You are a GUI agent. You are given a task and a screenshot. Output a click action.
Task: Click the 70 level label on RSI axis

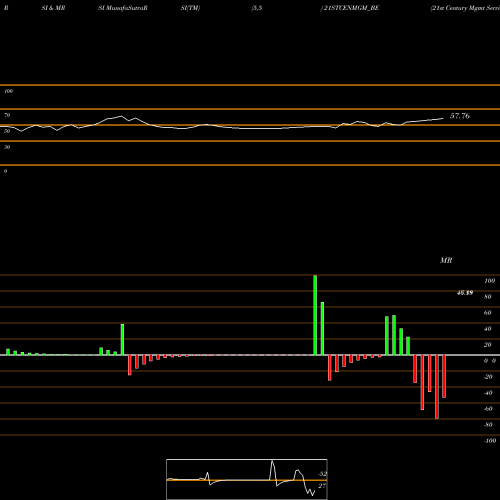click(x=7, y=115)
